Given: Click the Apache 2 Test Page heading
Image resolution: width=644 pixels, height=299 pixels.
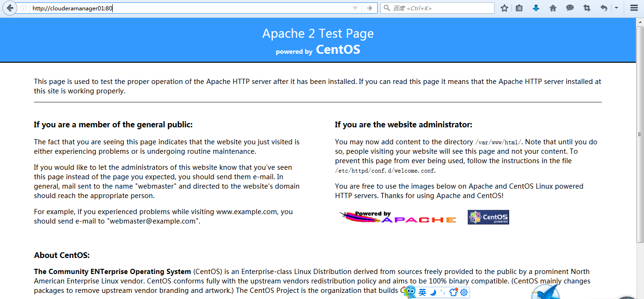Looking at the screenshot, I should [x=318, y=33].
